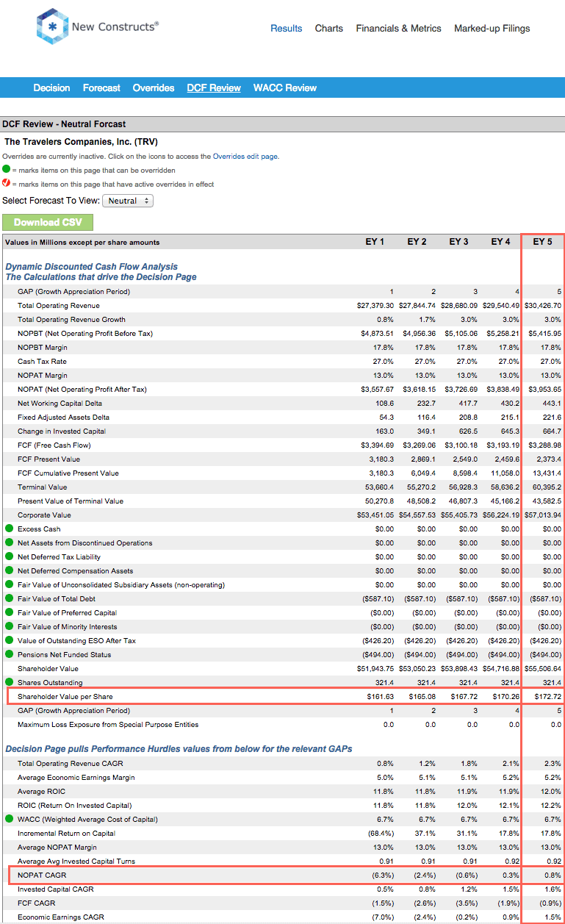Switch to the Overrides tab

pyautogui.click(x=154, y=87)
